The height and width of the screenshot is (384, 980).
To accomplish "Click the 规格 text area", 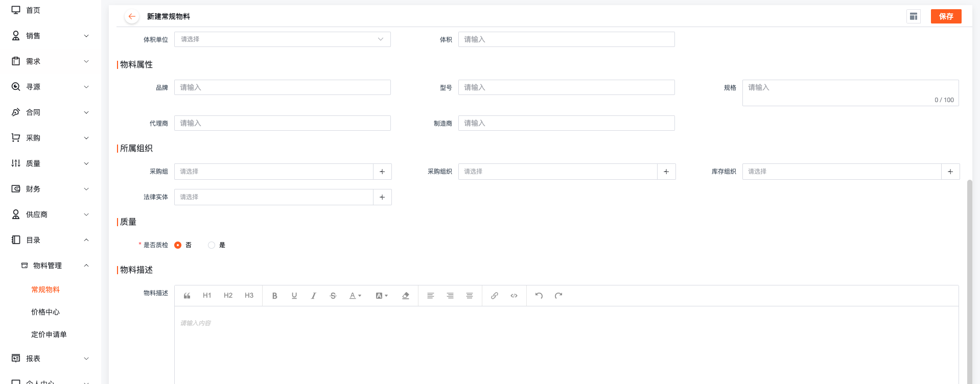I will point(851,93).
